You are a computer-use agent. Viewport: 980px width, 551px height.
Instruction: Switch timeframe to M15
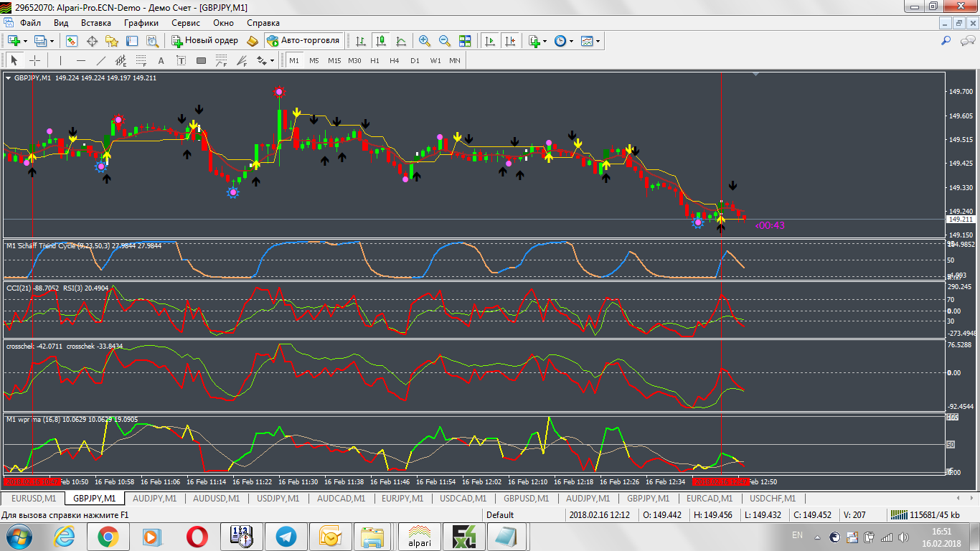tap(334, 60)
